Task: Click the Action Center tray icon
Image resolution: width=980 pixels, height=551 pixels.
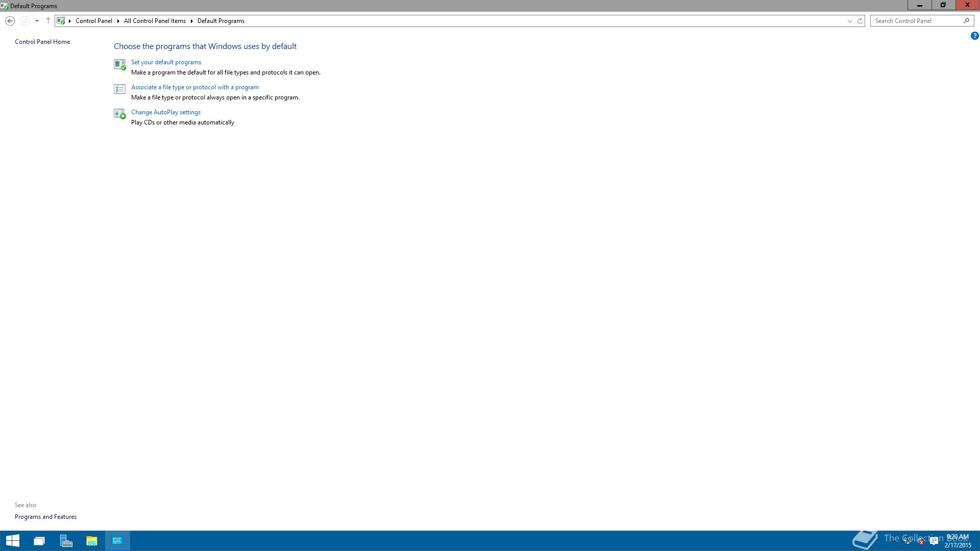Action: (934, 541)
